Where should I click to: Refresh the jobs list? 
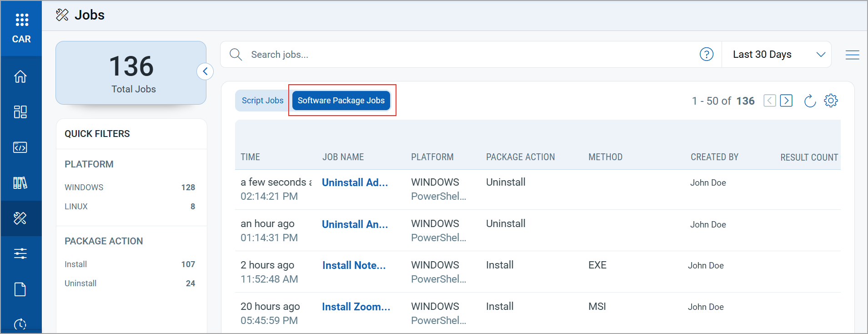(x=810, y=101)
